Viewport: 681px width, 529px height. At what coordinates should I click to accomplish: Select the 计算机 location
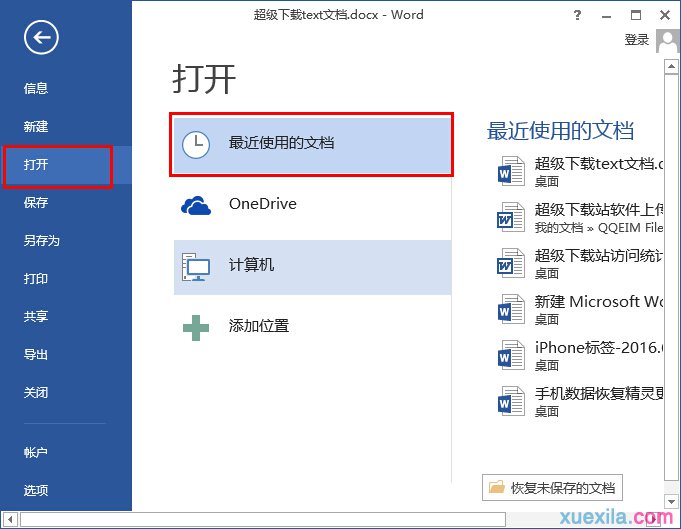(x=312, y=267)
